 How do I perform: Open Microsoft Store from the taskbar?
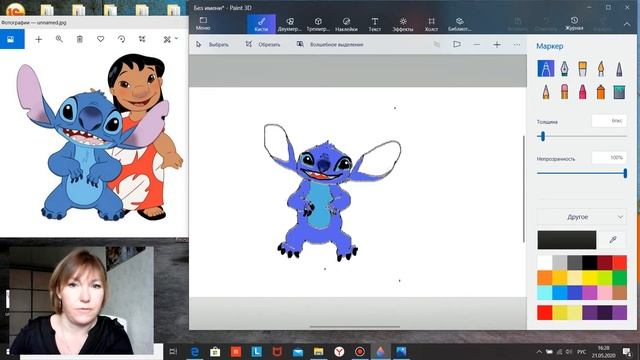(x=215, y=351)
